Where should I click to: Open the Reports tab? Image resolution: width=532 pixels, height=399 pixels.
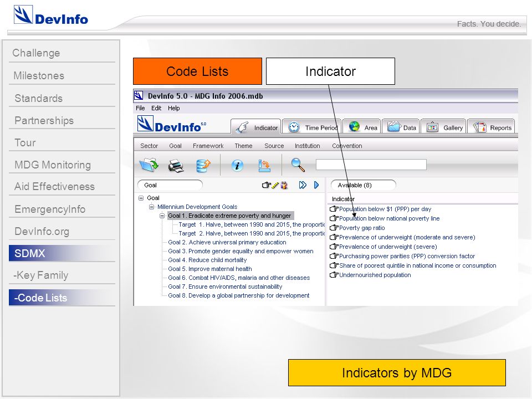[x=491, y=127]
